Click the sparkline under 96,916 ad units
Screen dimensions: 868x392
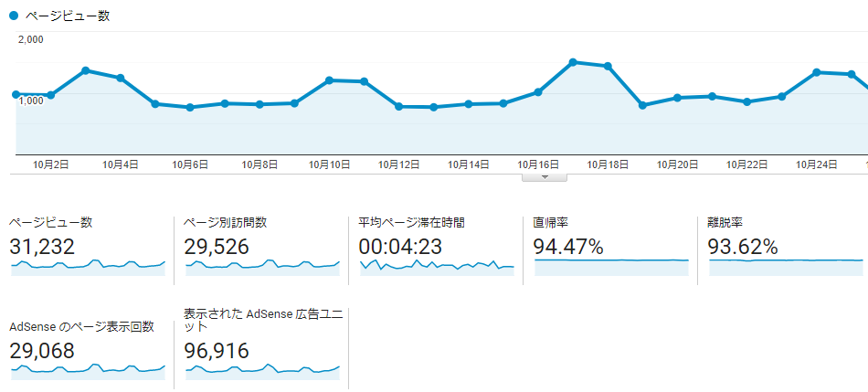pos(262,370)
